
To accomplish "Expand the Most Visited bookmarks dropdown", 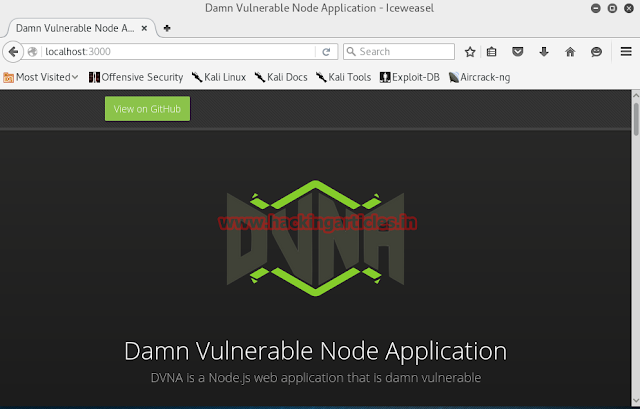I will point(41,77).
